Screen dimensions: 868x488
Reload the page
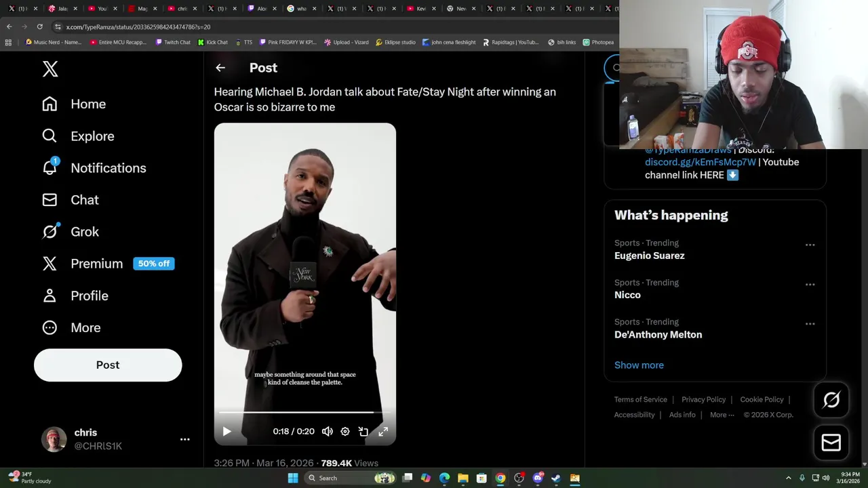[x=40, y=26]
